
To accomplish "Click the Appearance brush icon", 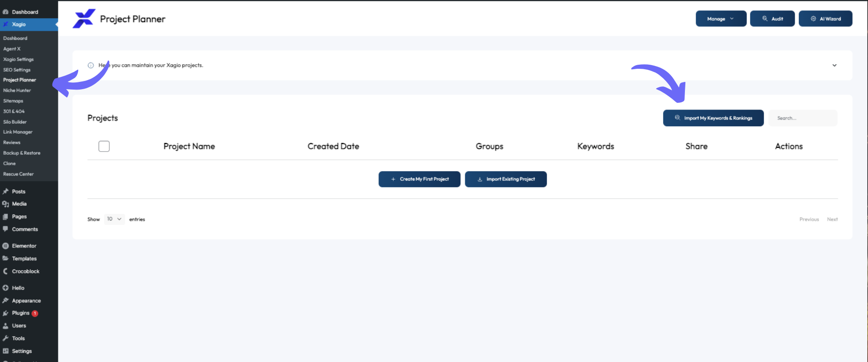I will pyautogui.click(x=5, y=300).
